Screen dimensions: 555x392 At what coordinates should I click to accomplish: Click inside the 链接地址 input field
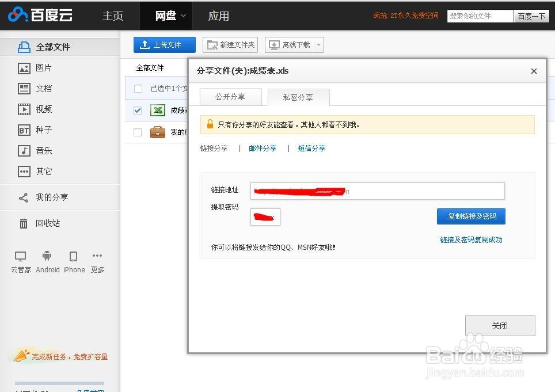377,191
